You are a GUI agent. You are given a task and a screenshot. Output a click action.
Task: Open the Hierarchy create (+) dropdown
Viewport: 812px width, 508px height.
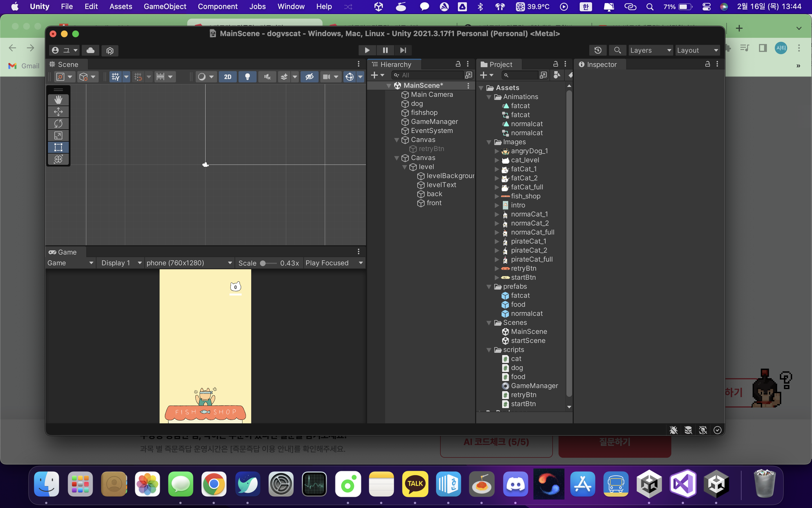[378, 75]
